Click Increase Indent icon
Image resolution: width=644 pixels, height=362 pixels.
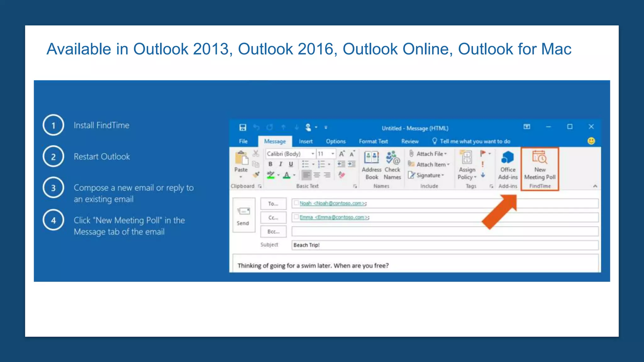point(352,164)
